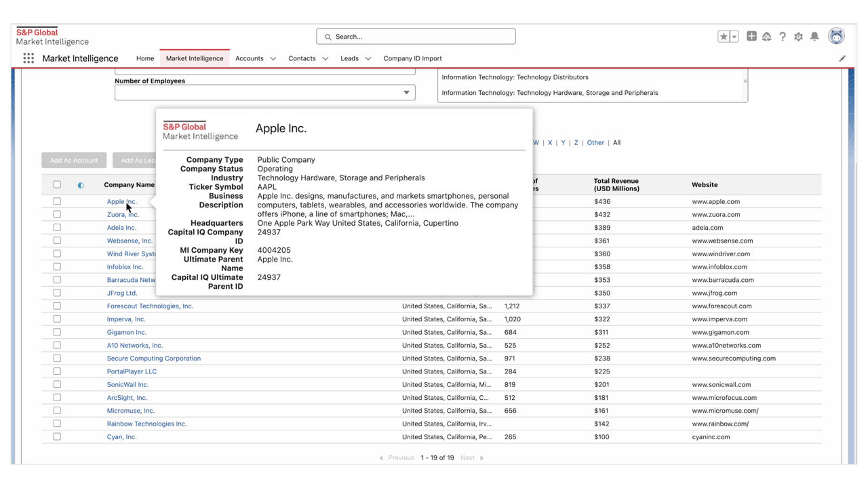Screen dimensions: 868x488
Task: Check the Zuora, Inc. row checkbox
Action: pos(57,214)
